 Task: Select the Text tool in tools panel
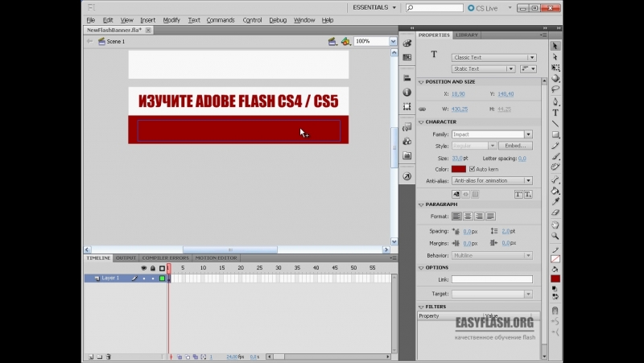[555, 113]
